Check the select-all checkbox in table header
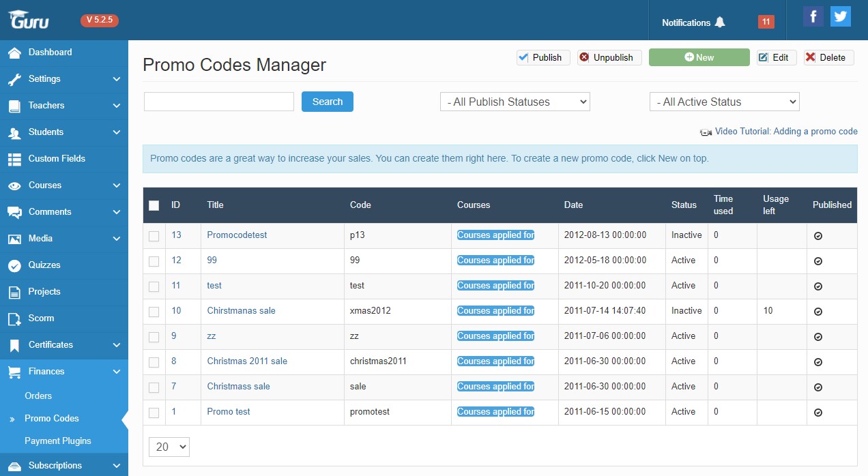This screenshot has height=476, width=868. pos(154,205)
